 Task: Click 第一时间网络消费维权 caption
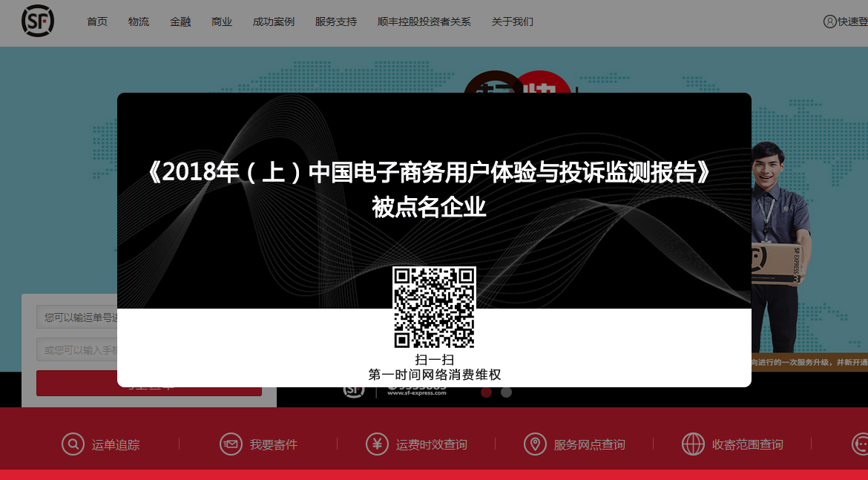(x=435, y=375)
